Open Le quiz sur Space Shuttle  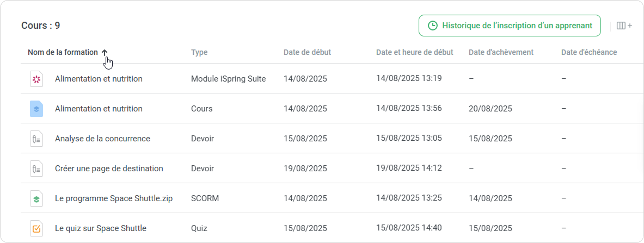(x=101, y=228)
